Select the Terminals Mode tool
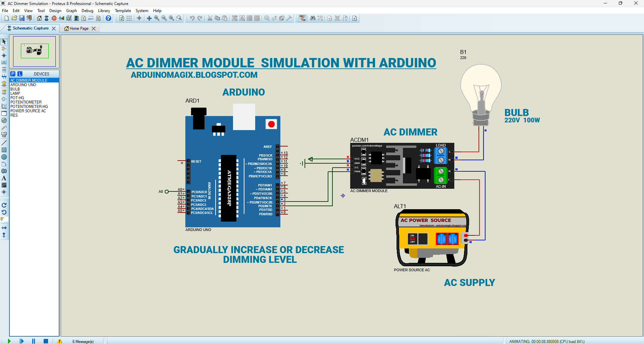 (x=4, y=92)
